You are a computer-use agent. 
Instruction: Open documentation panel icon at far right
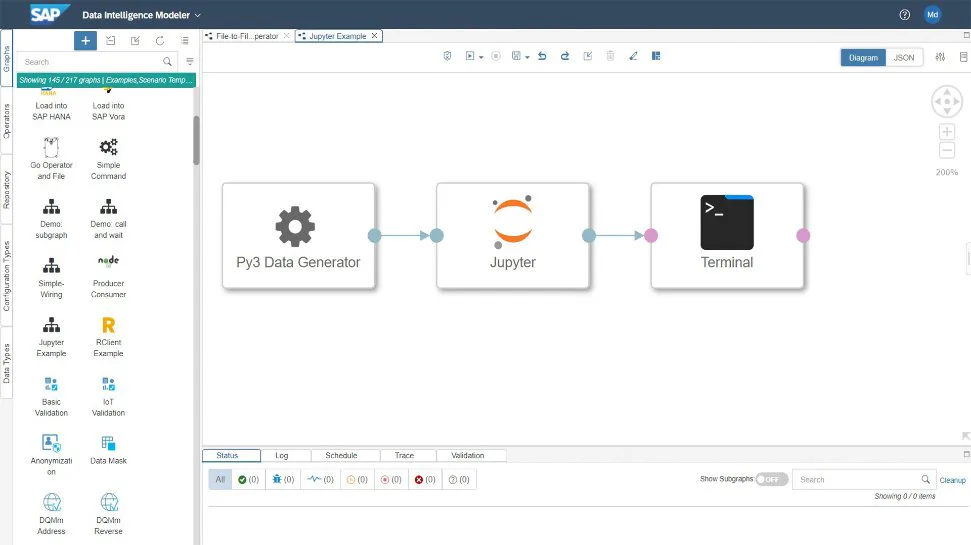click(x=964, y=57)
